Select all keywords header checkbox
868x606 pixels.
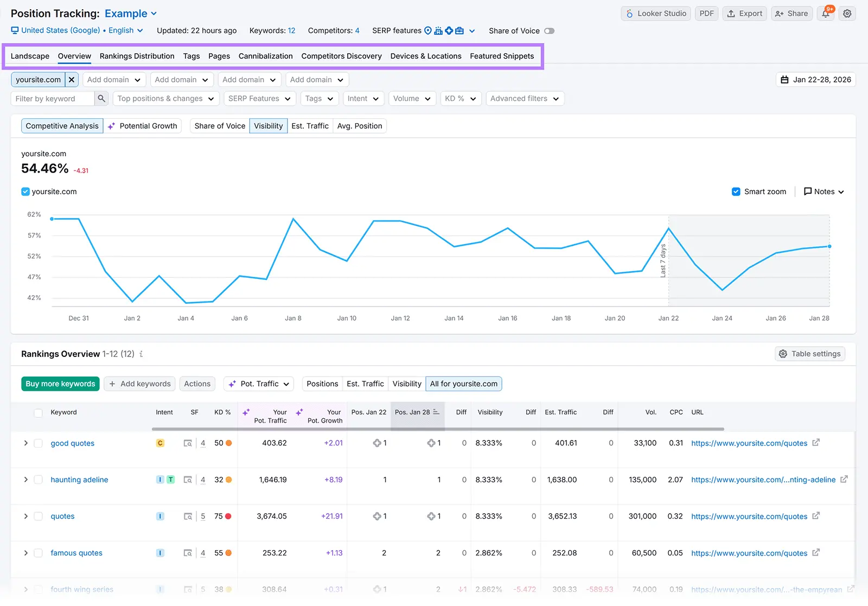click(x=39, y=413)
